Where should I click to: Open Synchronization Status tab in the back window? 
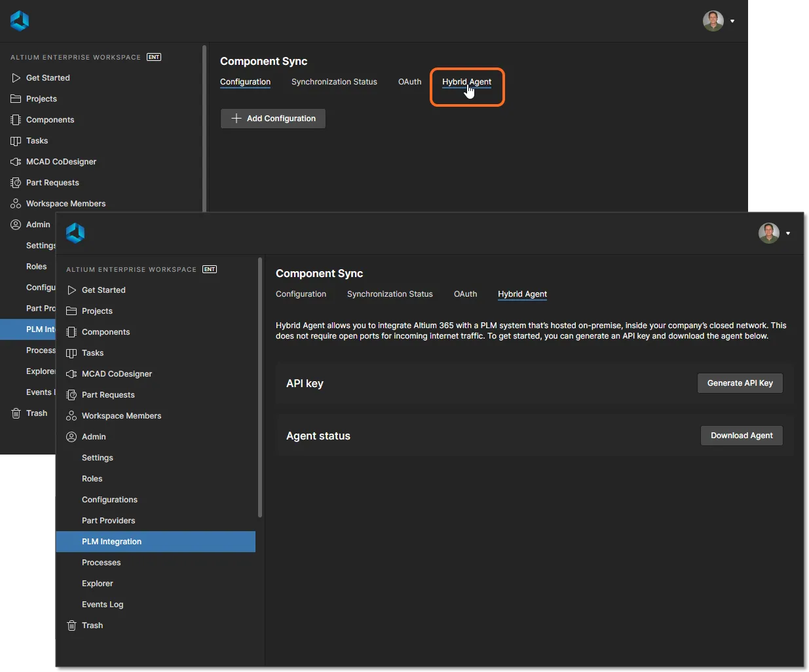click(x=334, y=82)
